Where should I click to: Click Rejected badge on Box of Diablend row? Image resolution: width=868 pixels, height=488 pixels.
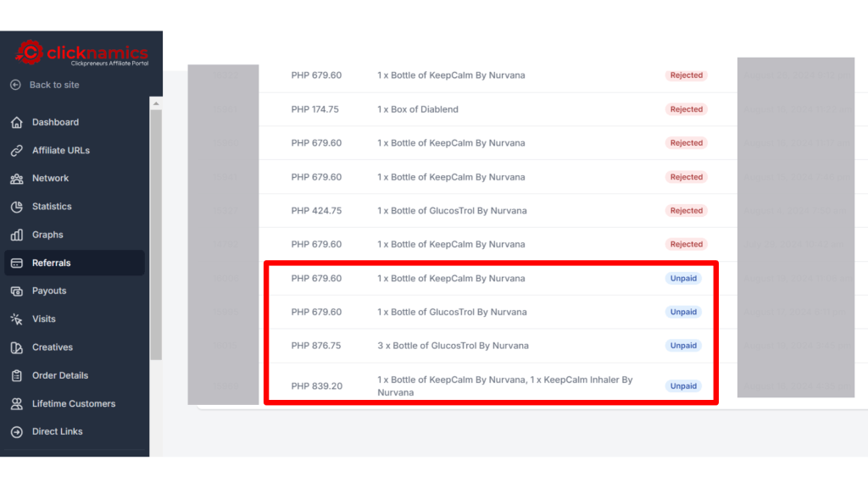pyautogui.click(x=687, y=109)
